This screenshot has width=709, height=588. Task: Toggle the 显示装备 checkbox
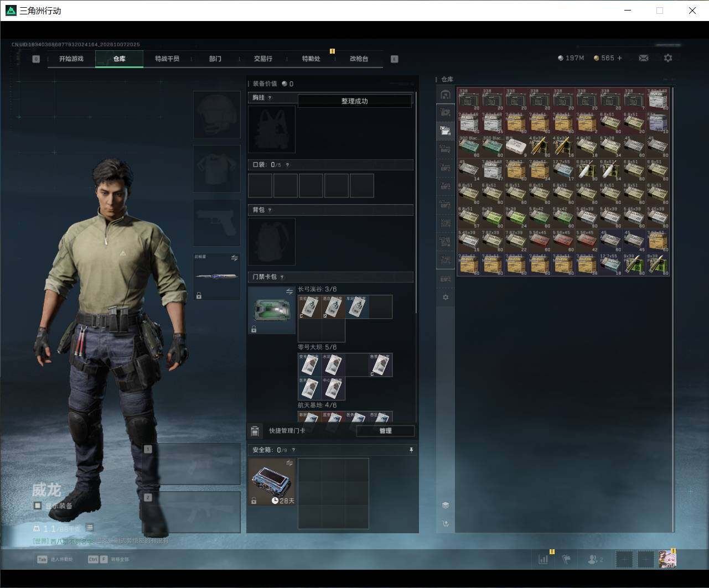[x=38, y=506]
